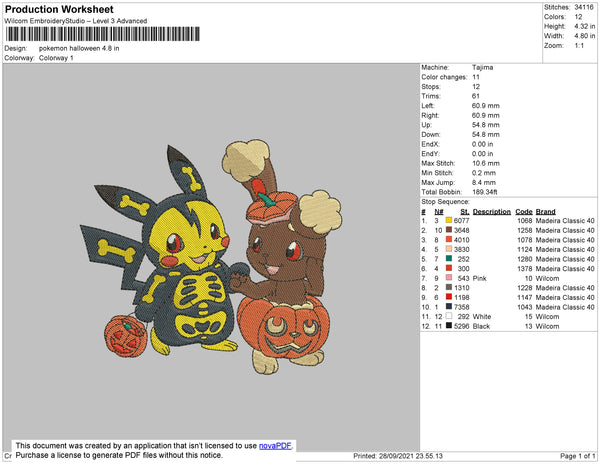Click the 'Description' column header

(492, 212)
